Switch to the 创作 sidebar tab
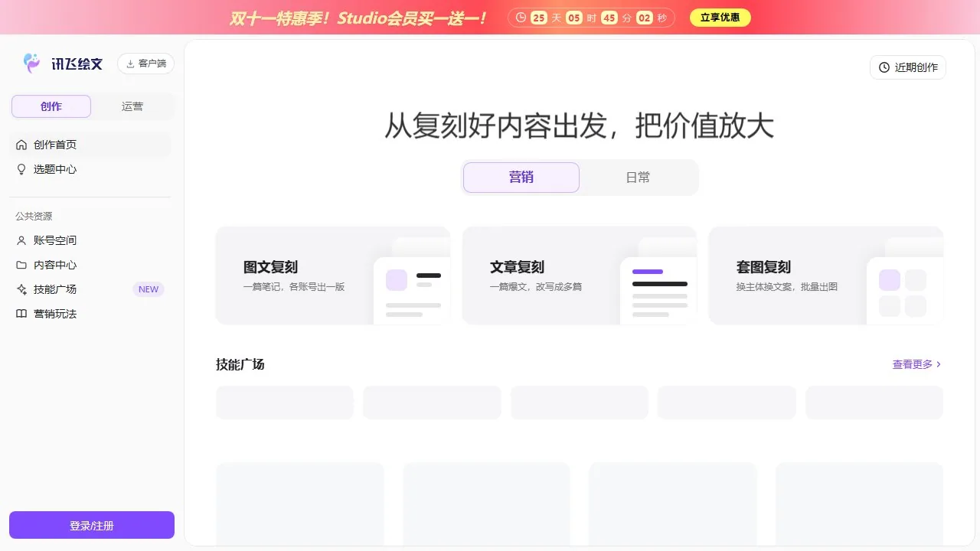The image size is (980, 551). point(51,106)
